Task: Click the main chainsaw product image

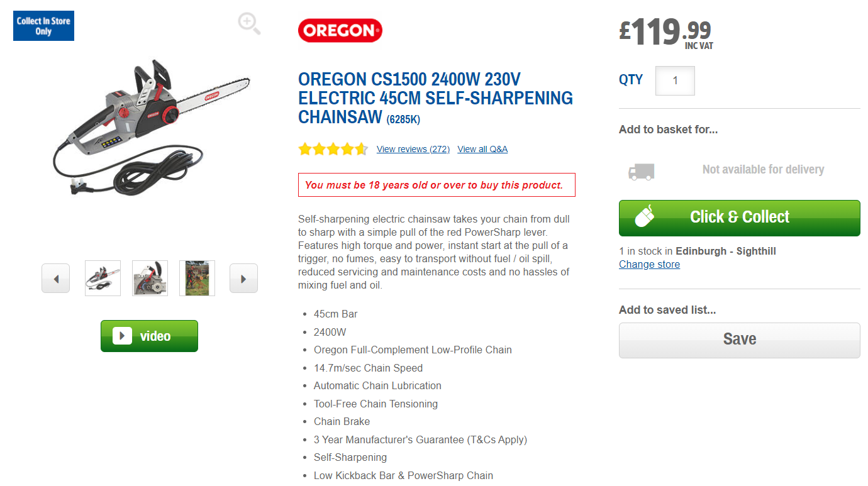Action: [x=152, y=126]
